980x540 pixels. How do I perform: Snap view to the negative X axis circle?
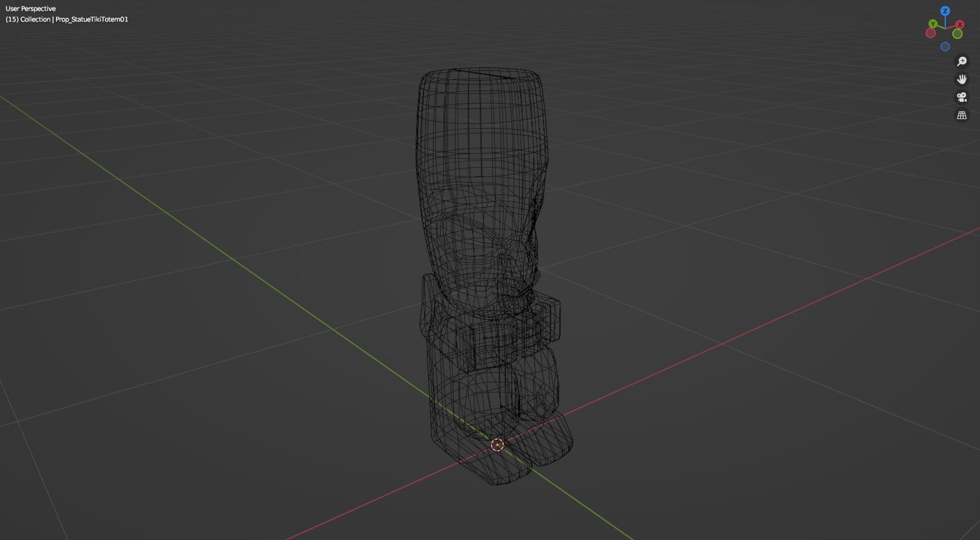click(x=930, y=33)
